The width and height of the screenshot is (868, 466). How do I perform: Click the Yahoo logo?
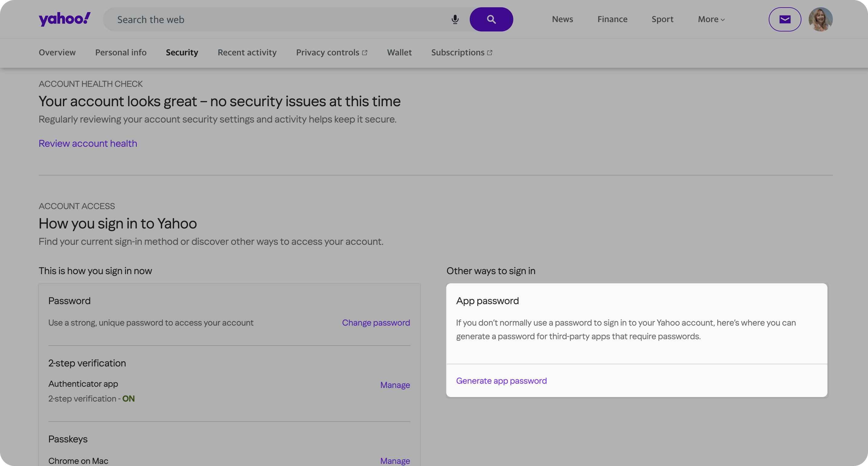[x=64, y=19]
